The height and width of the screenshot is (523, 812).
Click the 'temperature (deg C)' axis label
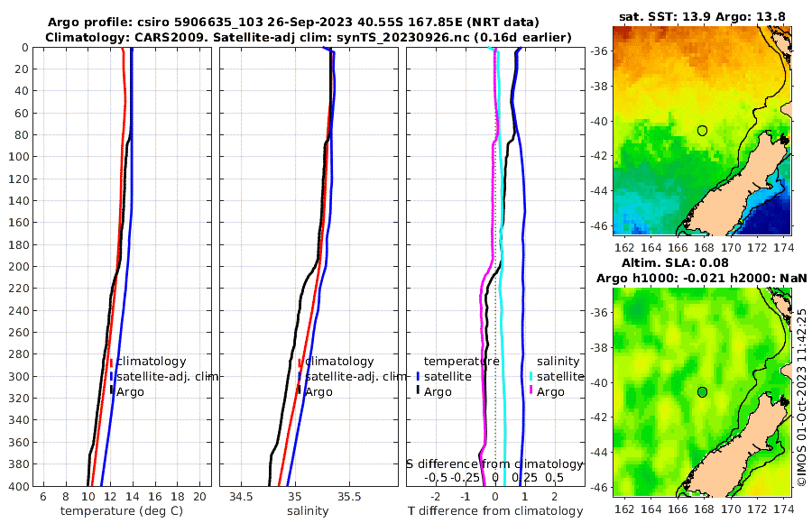pyautogui.click(x=122, y=511)
